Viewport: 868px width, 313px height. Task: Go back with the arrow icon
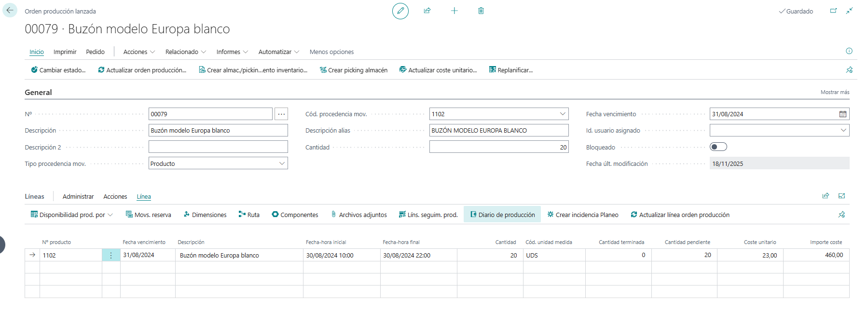tap(10, 10)
